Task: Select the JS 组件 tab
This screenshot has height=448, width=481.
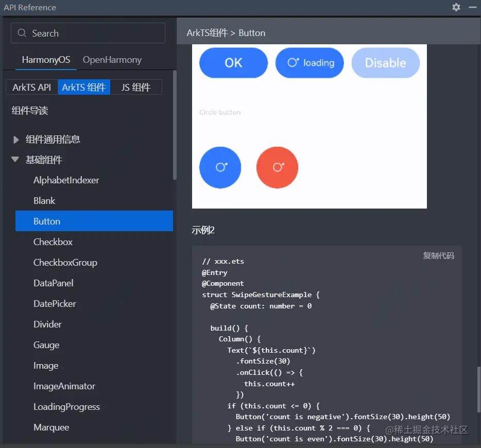Action: tap(136, 88)
